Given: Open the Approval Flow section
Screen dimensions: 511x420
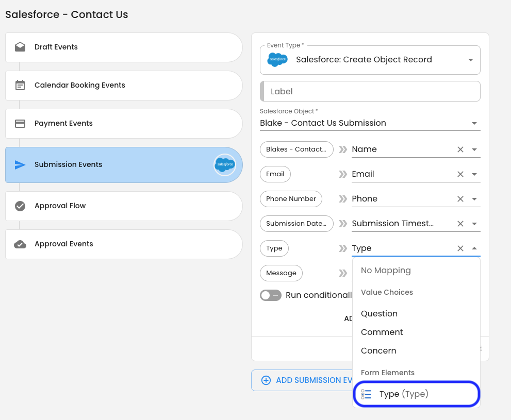Looking at the screenshot, I should click(124, 206).
